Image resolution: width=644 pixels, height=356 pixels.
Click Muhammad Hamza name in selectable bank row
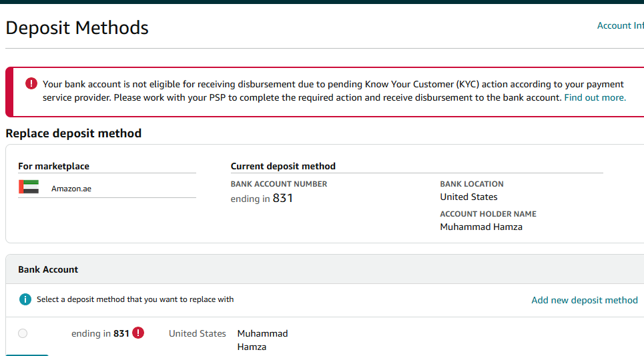262,340
